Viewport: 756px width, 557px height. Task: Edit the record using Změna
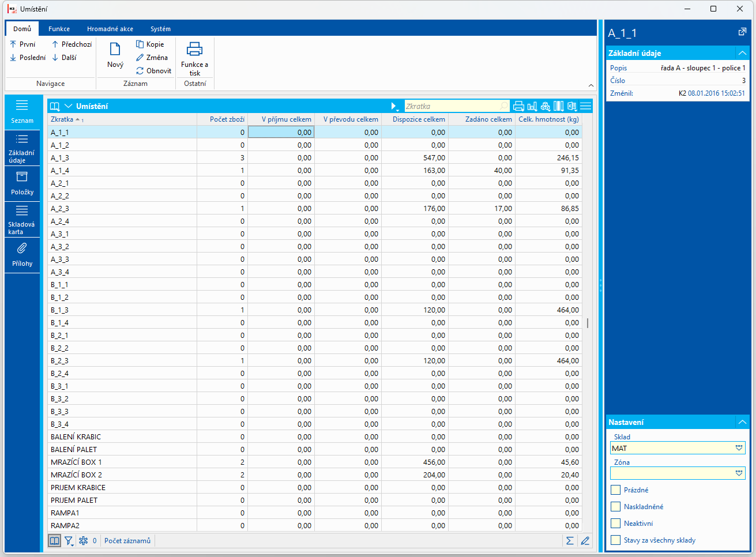(x=152, y=57)
